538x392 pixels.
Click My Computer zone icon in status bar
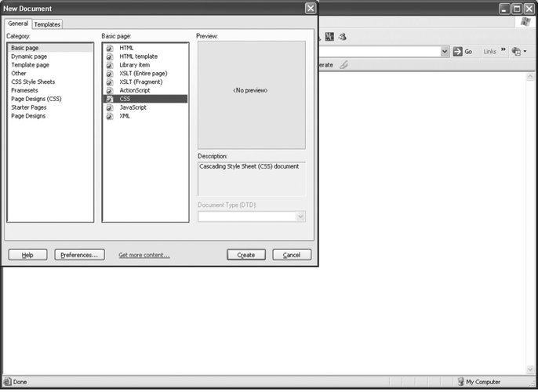pos(461,381)
